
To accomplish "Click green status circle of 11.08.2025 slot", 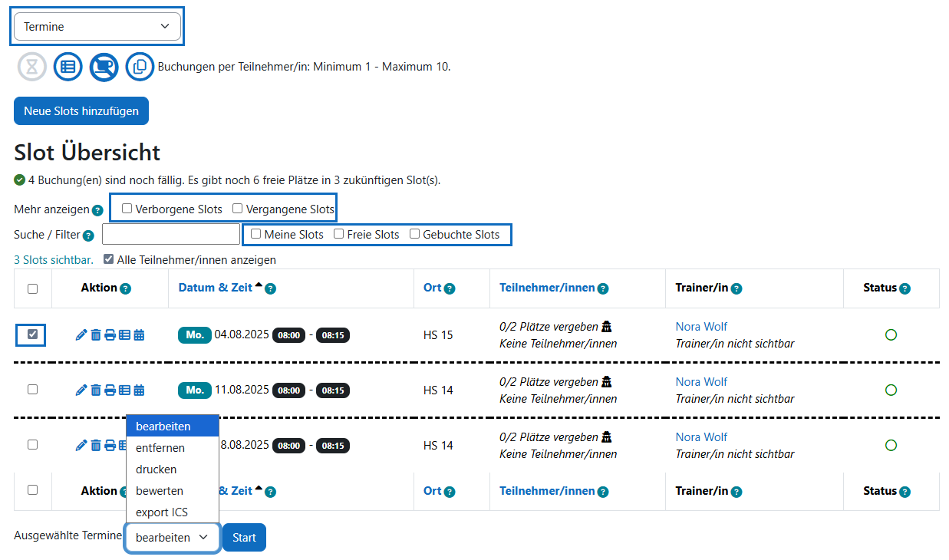I will click(x=891, y=390).
